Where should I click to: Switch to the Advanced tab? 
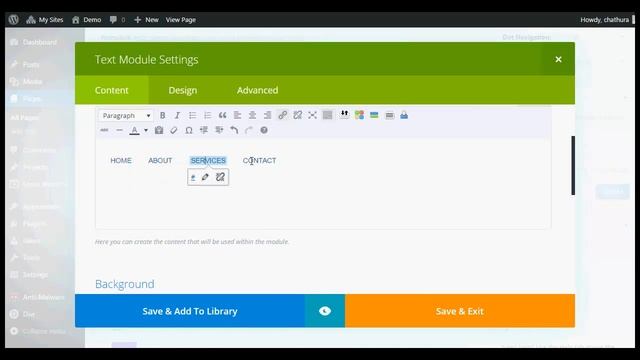[x=258, y=90]
